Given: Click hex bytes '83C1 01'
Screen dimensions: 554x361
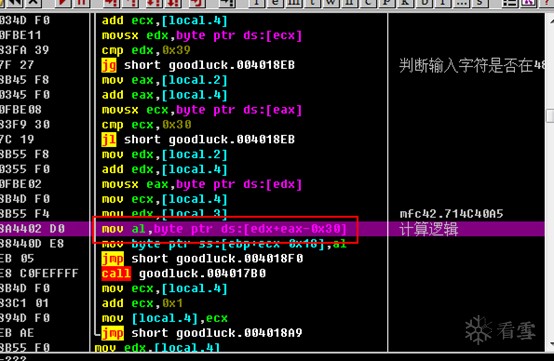Looking at the screenshot, I should pos(24,303).
